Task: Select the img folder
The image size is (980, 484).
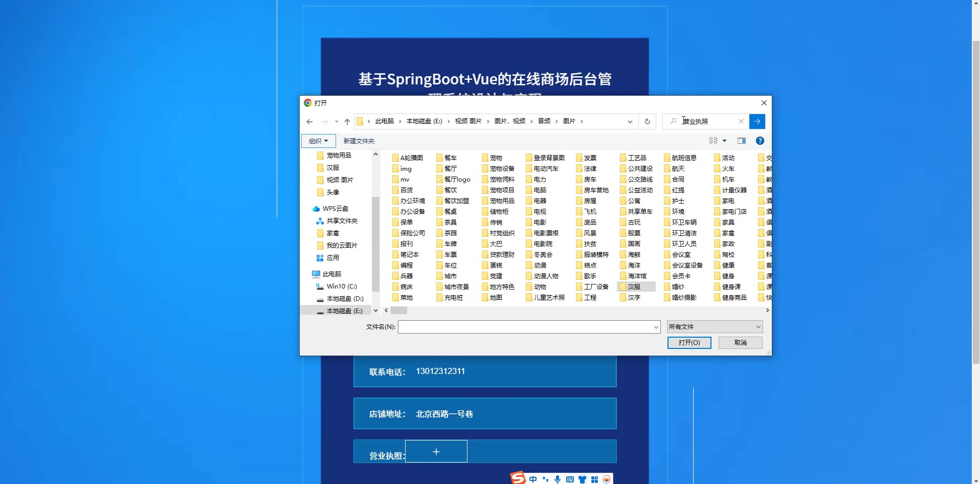Action: point(402,169)
